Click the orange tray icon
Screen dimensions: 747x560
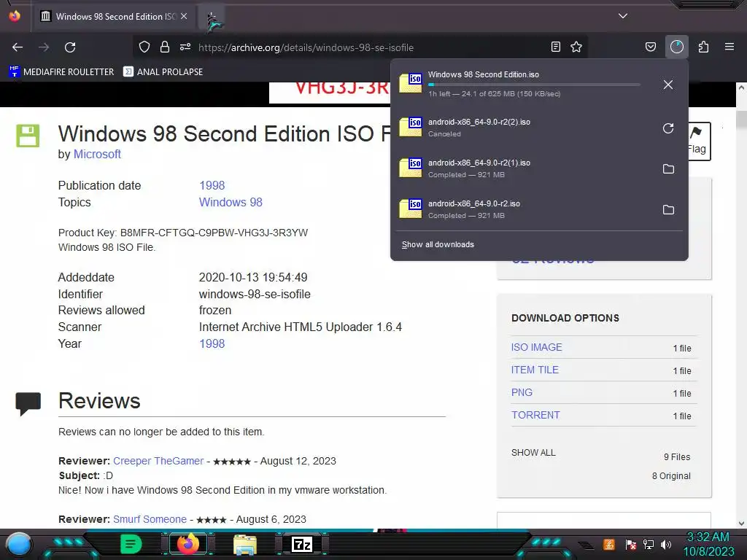tap(609, 544)
